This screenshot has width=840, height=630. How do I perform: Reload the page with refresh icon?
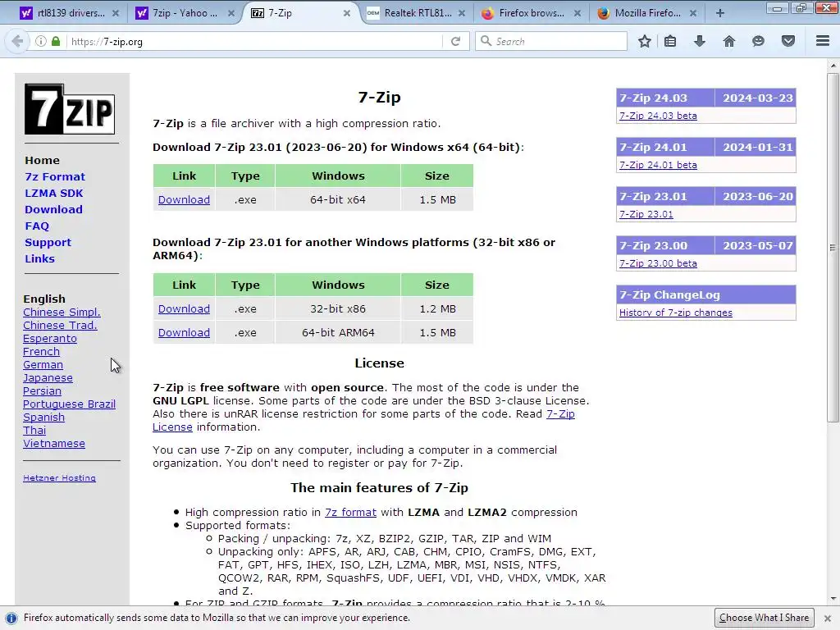point(455,41)
